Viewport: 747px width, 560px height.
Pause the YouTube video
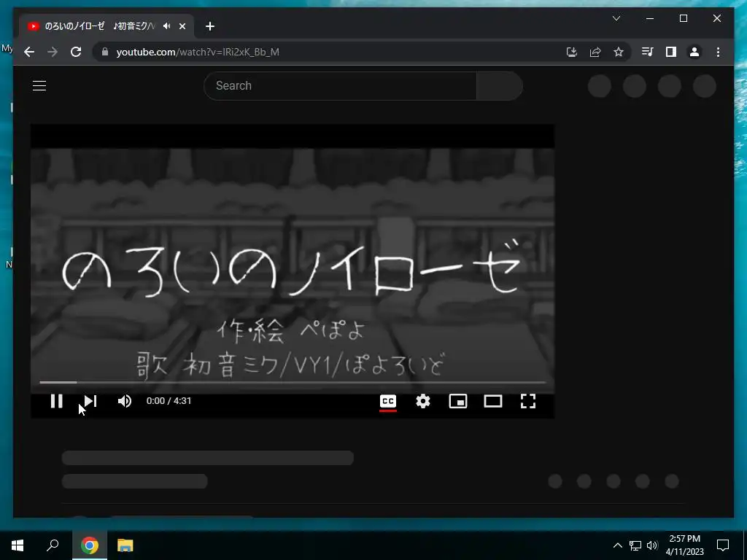coord(57,402)
